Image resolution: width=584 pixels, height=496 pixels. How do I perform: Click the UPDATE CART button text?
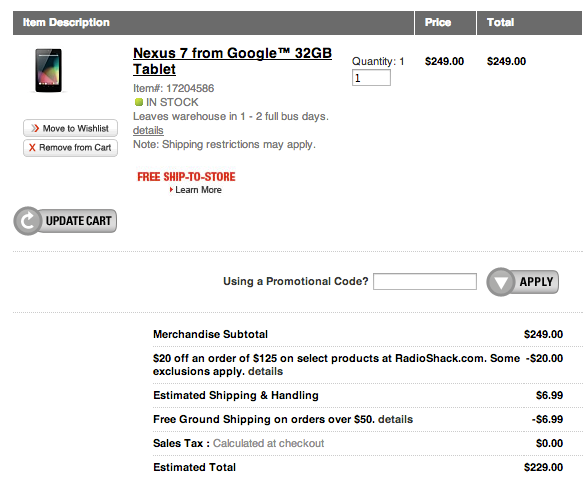pyautogui.click(x=79, y=221)
